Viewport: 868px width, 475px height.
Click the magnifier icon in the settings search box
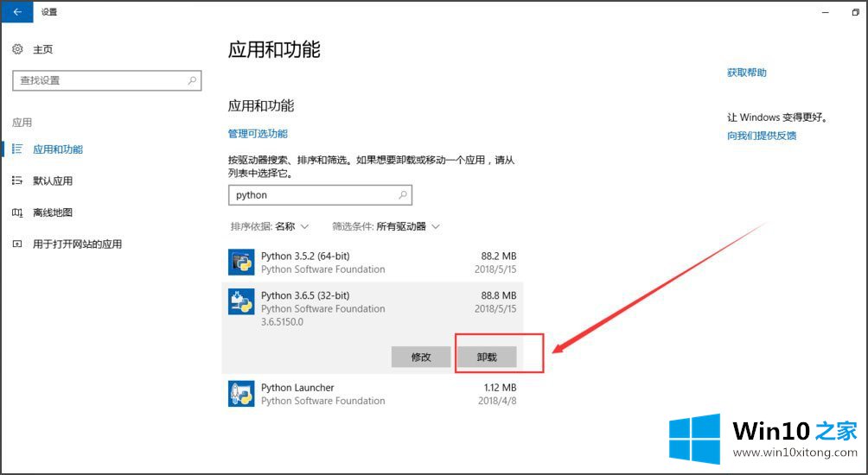(192, 80)
